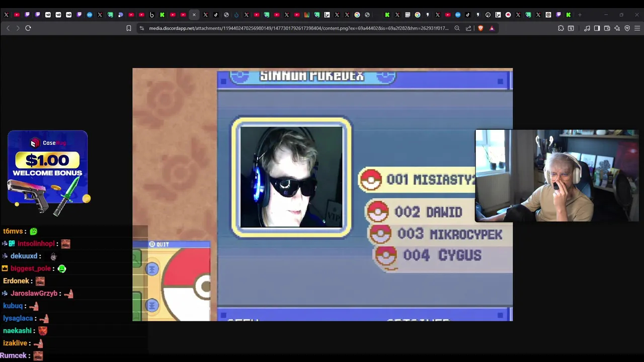644x362 pixels.
Task: Open the Extensions puzzle icon
Action: [x=561, y=28]
